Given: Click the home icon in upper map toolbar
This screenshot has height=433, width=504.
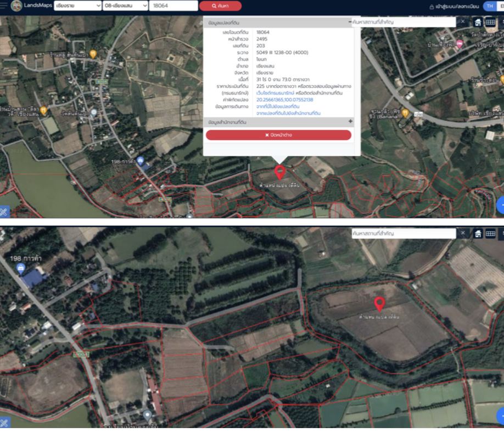Looking at the screenshot, I should [x=478, y=22].
